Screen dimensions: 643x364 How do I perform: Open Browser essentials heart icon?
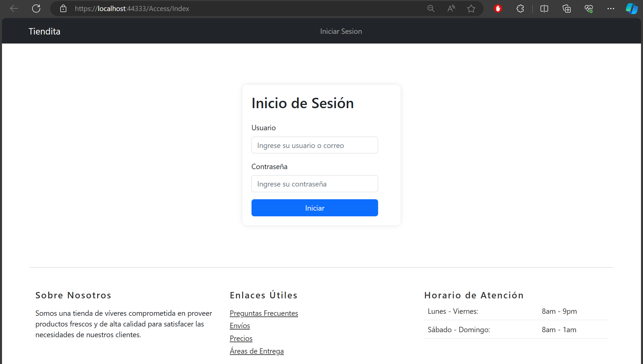589,9
